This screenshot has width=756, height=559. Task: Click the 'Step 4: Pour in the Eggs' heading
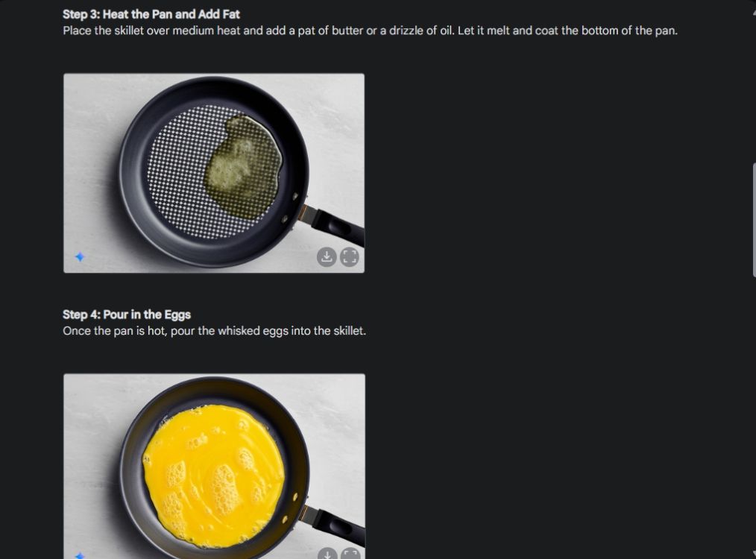pos(127,315)
